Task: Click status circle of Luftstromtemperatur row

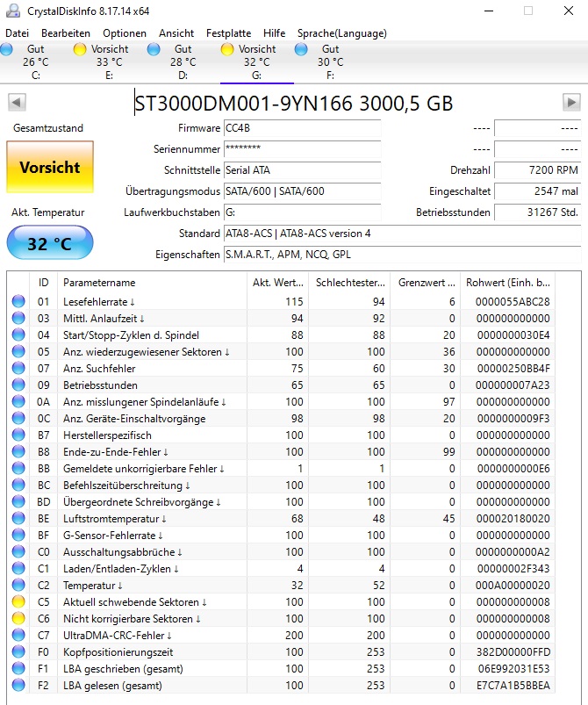Action: click(x=18, y=518)
